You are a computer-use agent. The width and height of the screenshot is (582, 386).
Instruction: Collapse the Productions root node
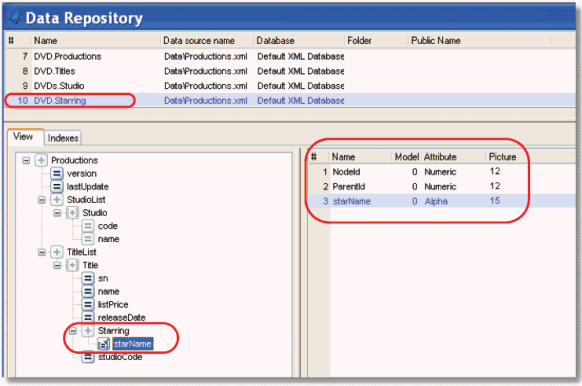pyautogui.click(x=26, y=160)
